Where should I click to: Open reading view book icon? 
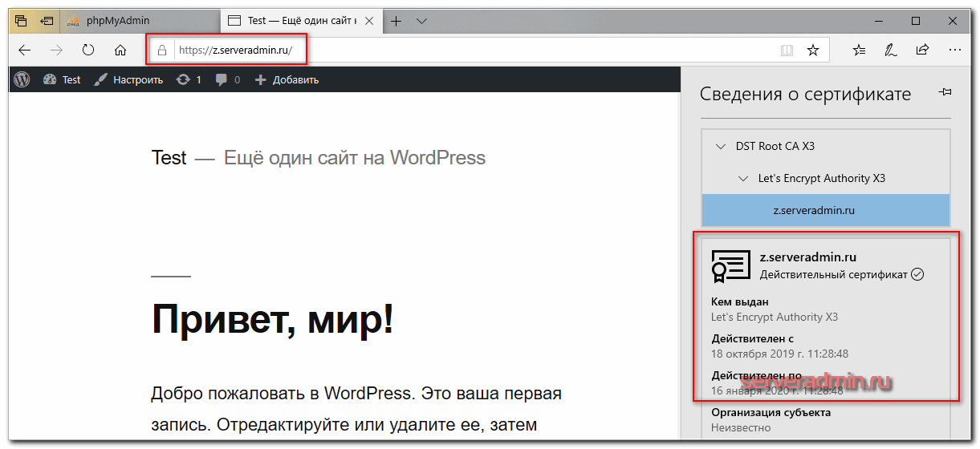tap(787, 50)
